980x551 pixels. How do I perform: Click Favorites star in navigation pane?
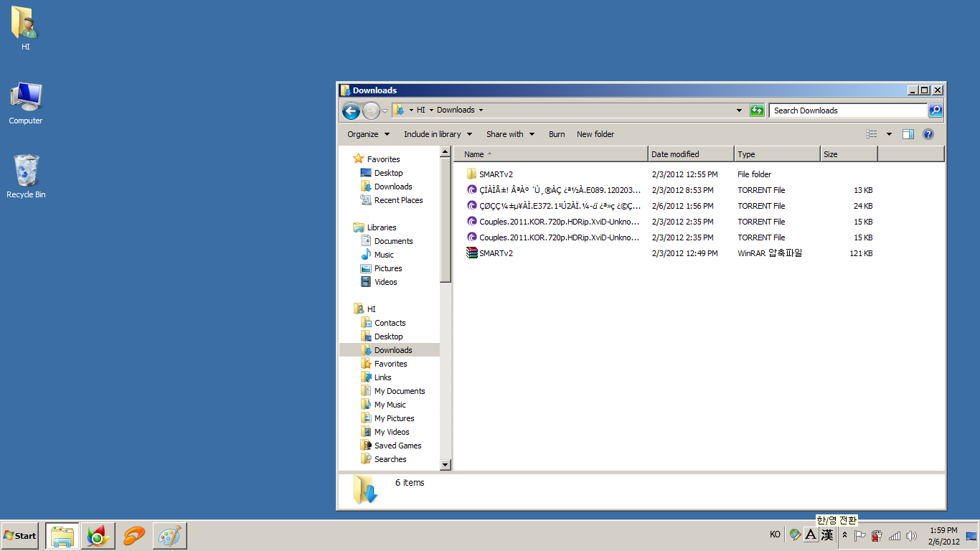click(x=359, y=159)
